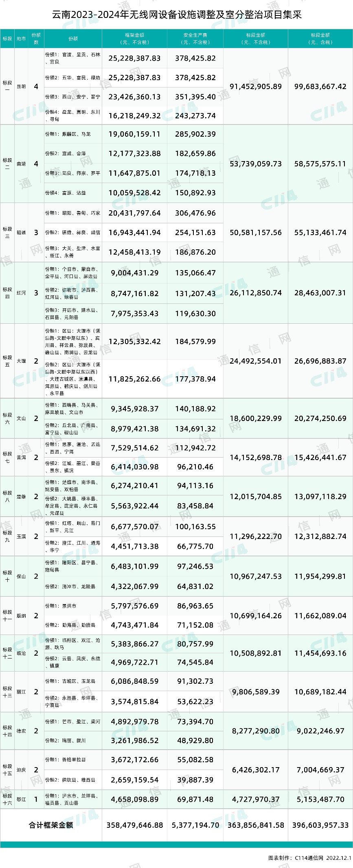This screenshot has width=353, height=868.
Task: Click the table title starting with 云南2023-2024年
Action: coord(176,15)
